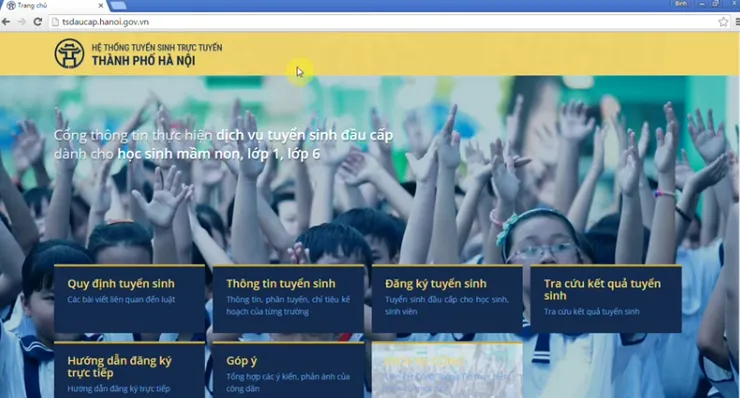Open the Góp ý feedback tile
This screenshot has height=398, width=740.
[x=288, y=370]
